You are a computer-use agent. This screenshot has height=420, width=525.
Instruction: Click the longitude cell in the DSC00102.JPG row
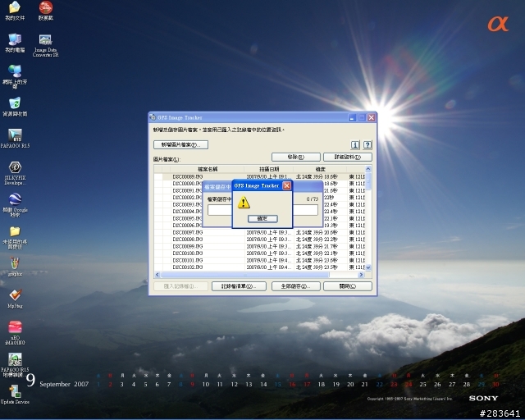357,267
